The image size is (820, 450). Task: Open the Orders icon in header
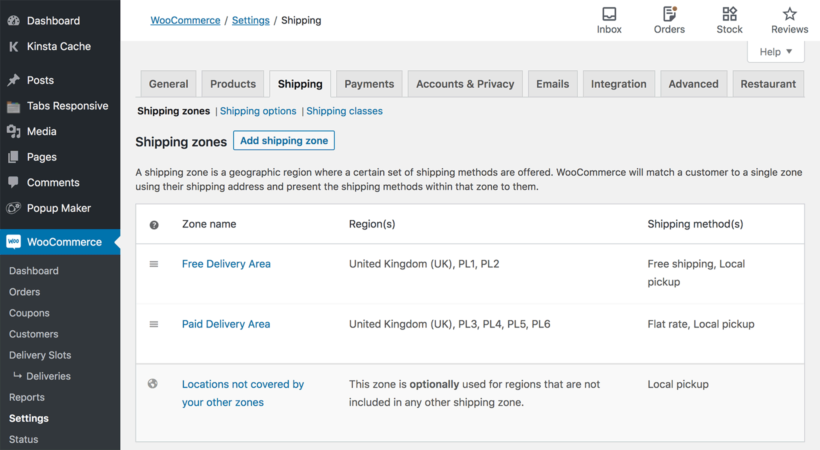(669, 14)
